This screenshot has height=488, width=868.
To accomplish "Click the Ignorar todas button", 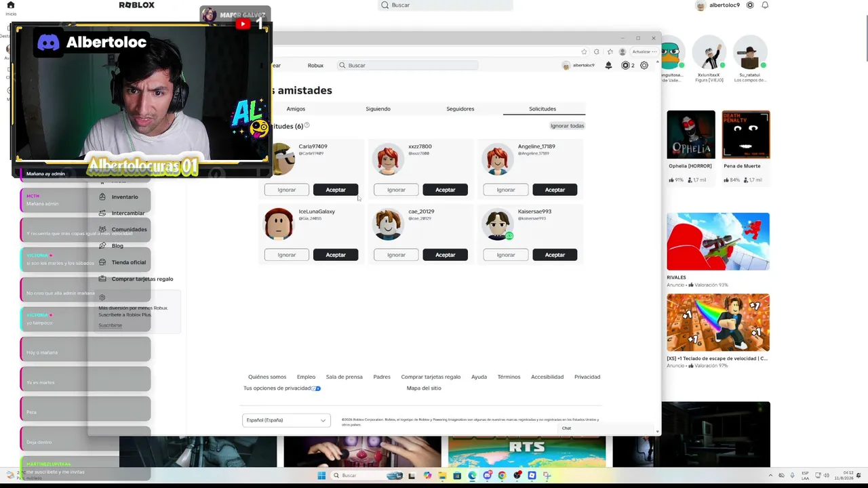I will [x=567, y=125].
